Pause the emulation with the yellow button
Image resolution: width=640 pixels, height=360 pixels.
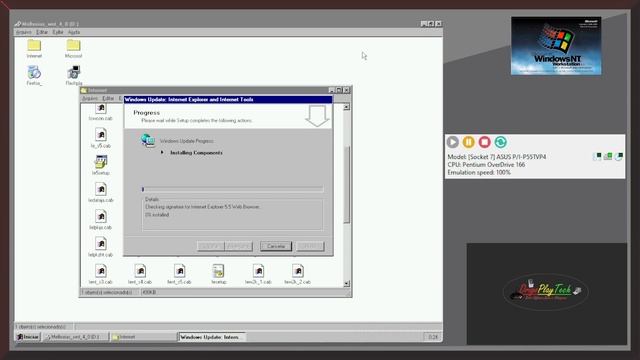[468, 142]
